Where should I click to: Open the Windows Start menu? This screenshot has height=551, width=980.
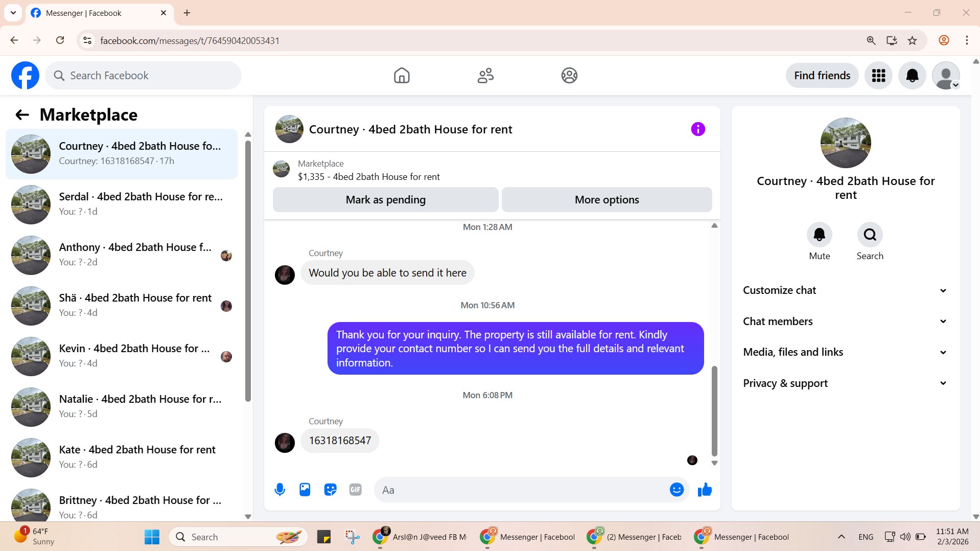152,537
